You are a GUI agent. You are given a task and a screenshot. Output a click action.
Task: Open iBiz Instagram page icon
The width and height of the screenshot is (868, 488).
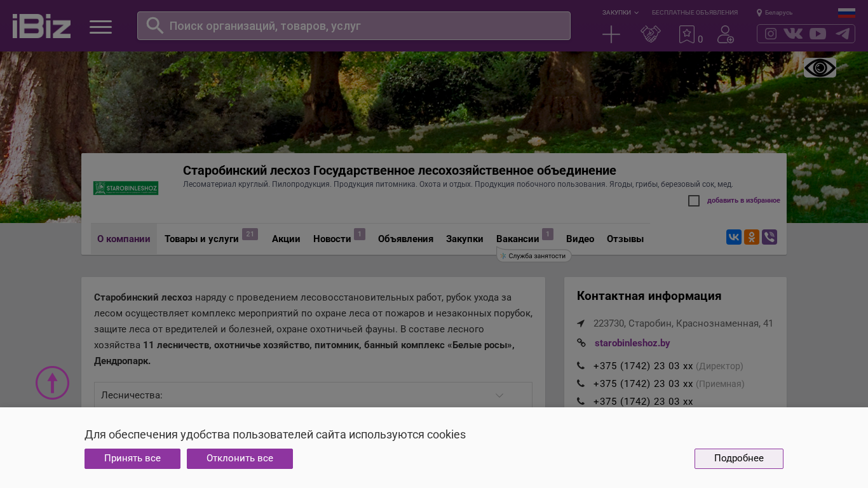click(771, 34)
